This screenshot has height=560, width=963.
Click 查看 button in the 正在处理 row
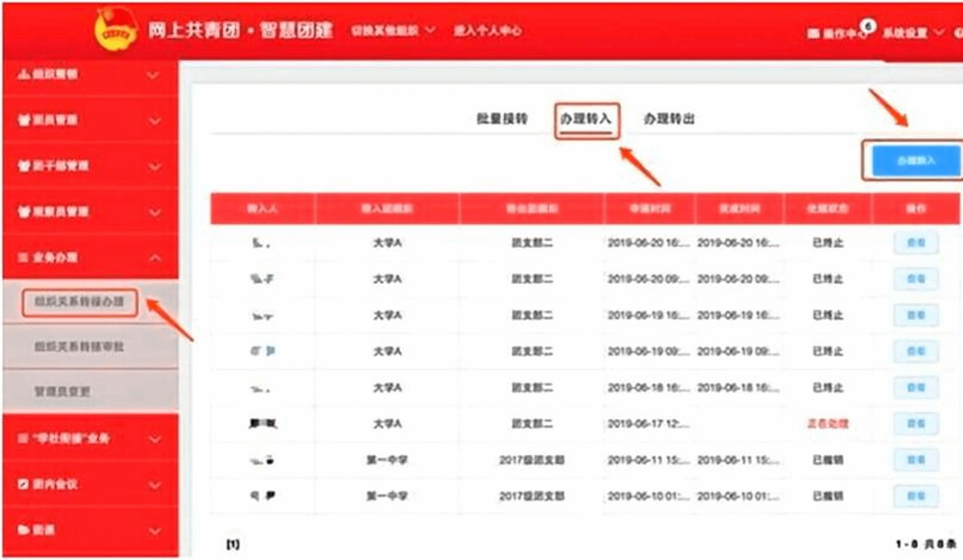(915, 424)
